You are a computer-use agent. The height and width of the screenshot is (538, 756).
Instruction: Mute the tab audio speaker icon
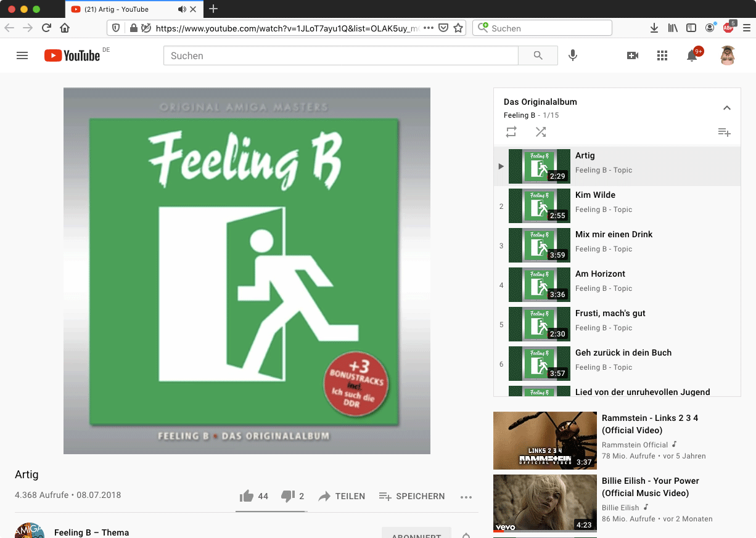[x=182, y=9]
